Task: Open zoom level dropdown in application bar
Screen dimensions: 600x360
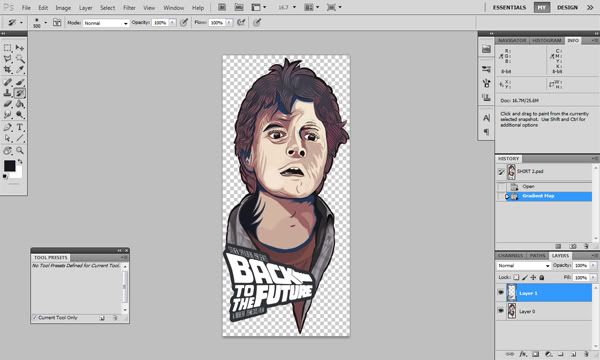Action: point(294,7)
